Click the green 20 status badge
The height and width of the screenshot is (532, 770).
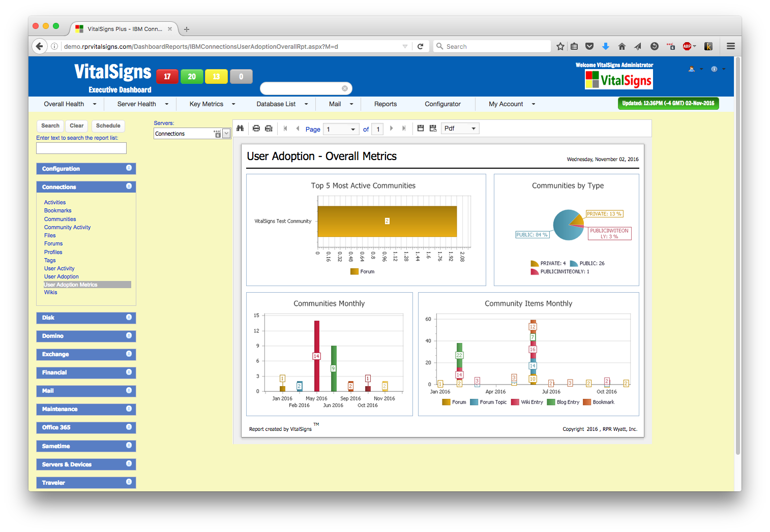[192, 76]
